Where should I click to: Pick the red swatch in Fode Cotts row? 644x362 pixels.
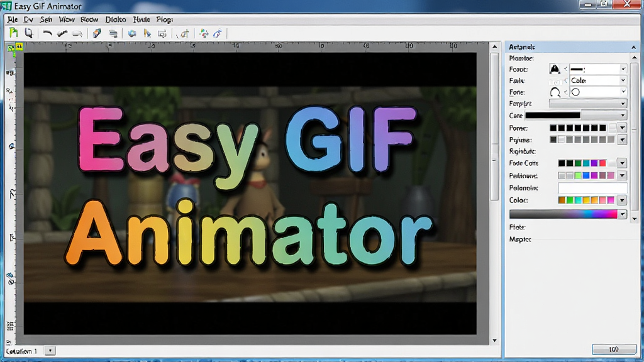[602, 163]
